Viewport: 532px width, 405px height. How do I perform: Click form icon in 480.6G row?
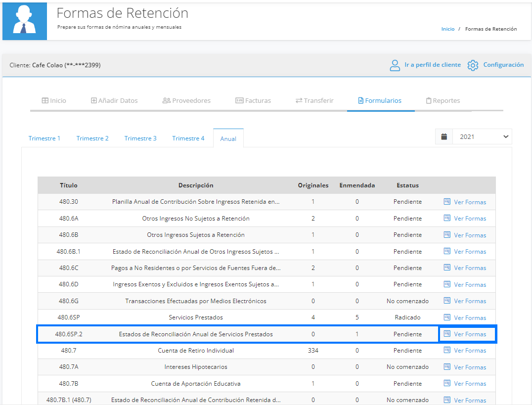pos(447,301)
